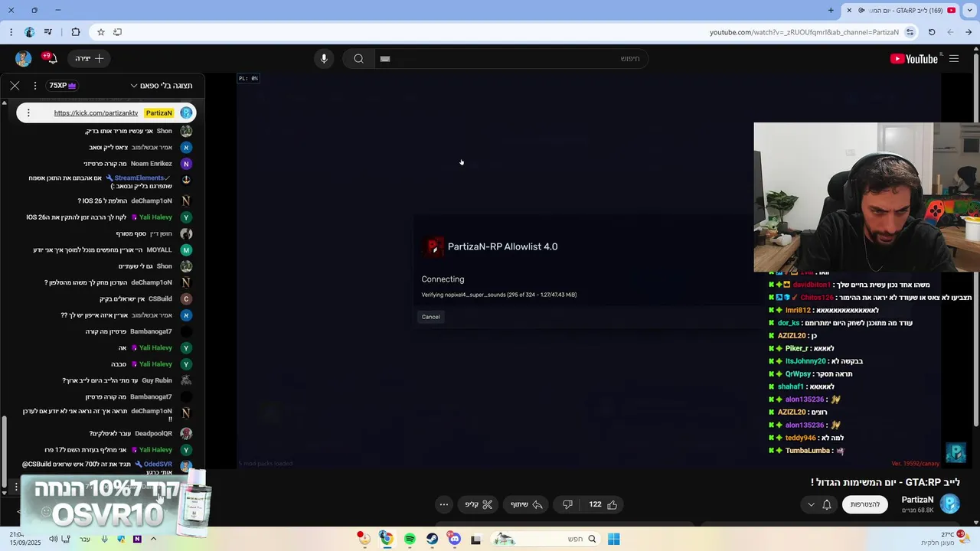Open pinned message options menu
The width and height of the screenshot is (980, 551).
point(28,113)
